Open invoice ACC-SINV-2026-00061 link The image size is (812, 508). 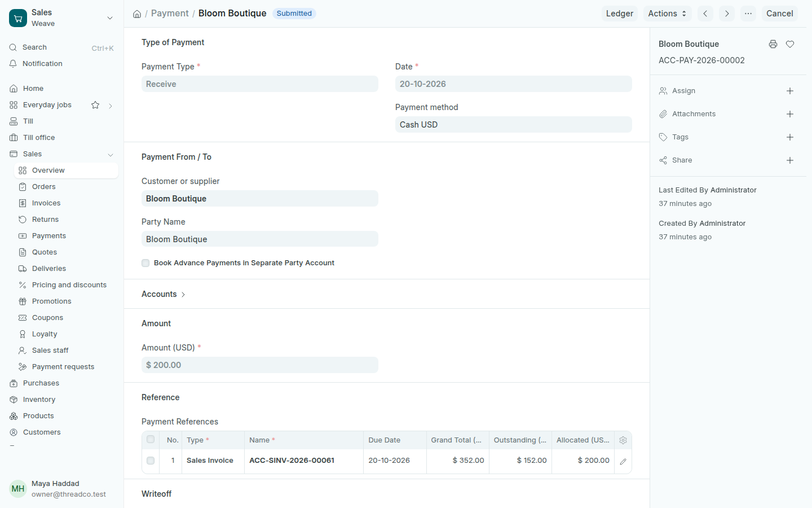292,461
